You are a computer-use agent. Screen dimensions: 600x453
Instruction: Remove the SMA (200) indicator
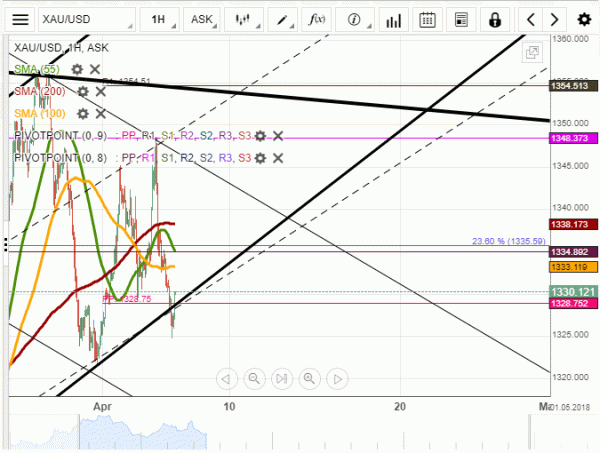point(101,91)
